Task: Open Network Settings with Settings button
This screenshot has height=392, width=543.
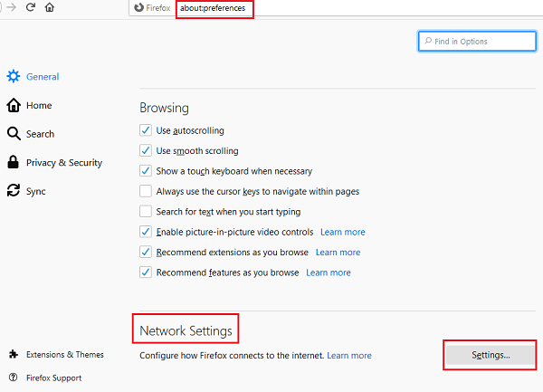Action: point(491,355)
